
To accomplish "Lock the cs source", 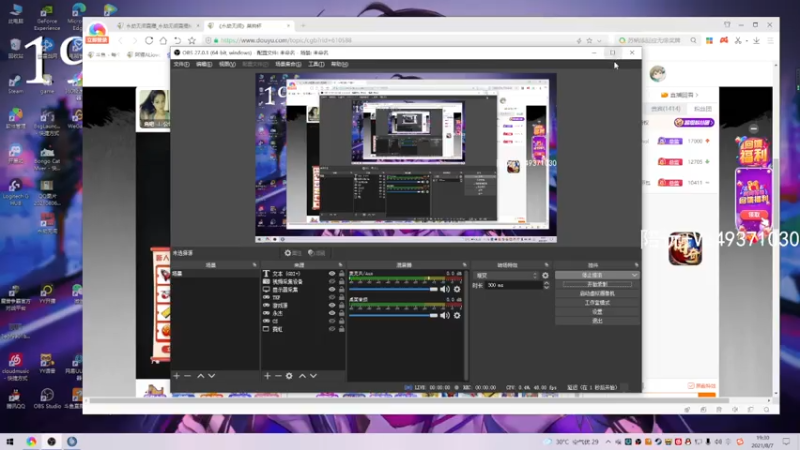I will pos(342,321).
